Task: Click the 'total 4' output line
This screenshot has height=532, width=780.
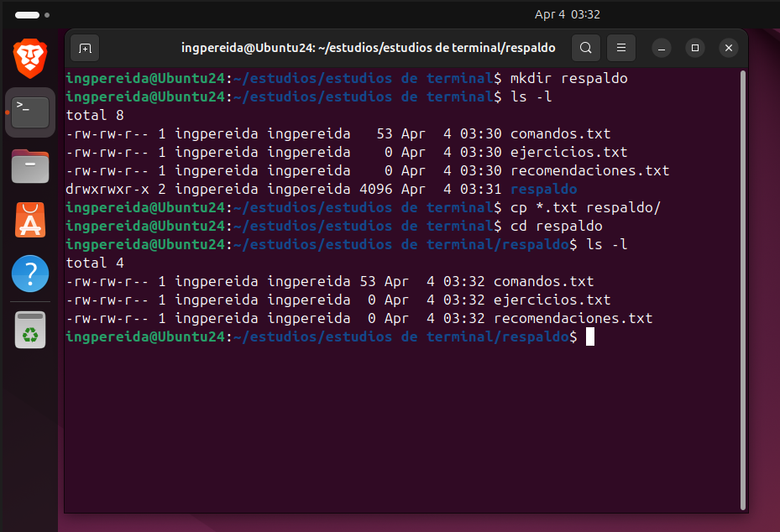Action: click(x=95, y=263)
